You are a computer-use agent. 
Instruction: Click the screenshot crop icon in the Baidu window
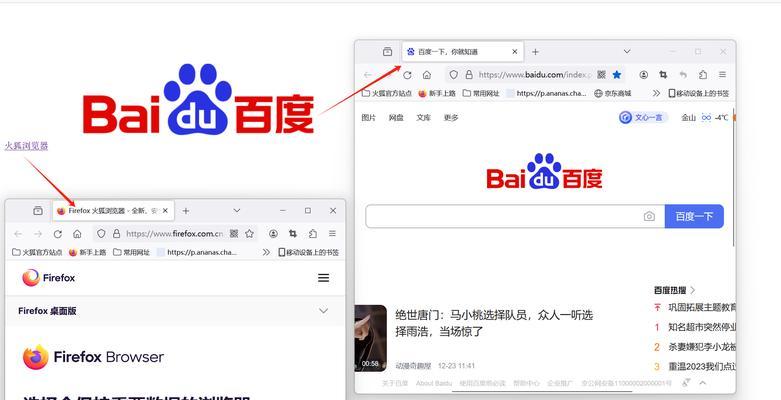(x=663, y=75)
